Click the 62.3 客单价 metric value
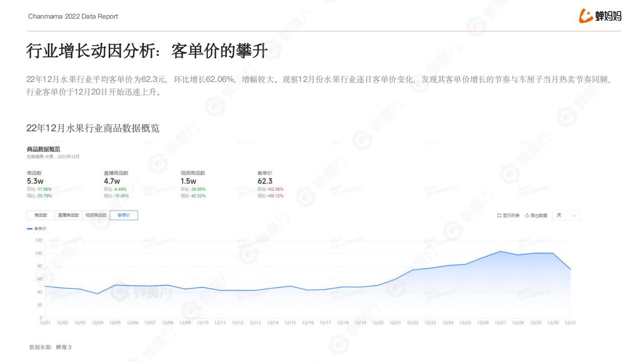Image resolution: width=644 pixels, height=362 pixels. [265, 181]
